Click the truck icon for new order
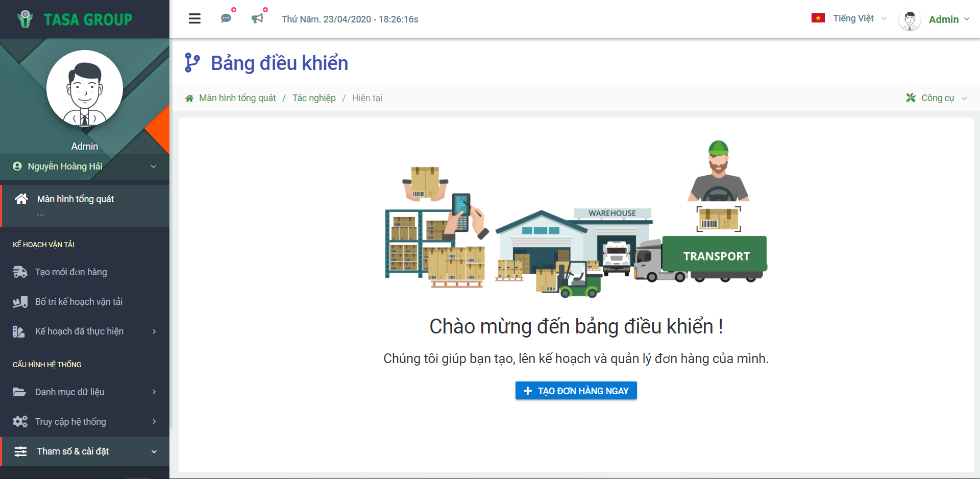 (x=20, y=272)
